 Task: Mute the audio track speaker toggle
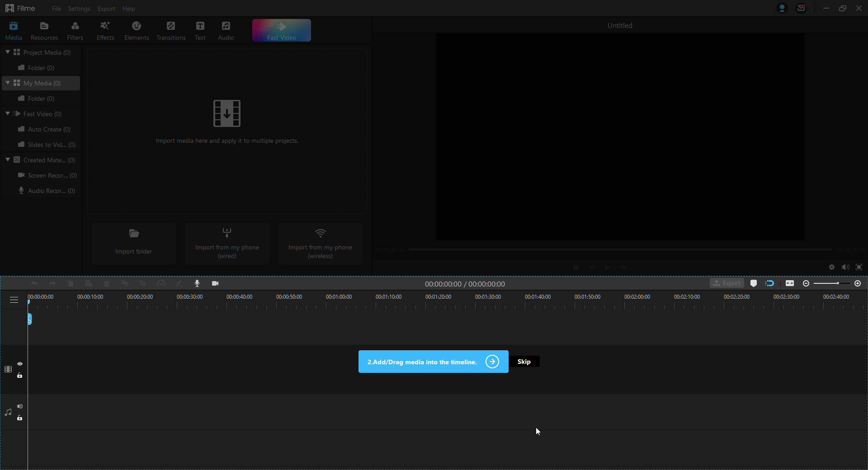[20, 406]
